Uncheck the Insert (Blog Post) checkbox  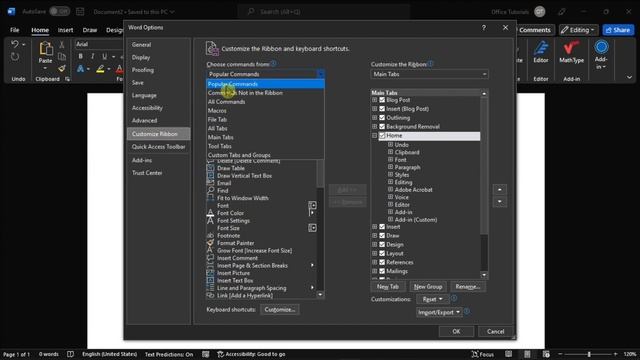[382, 109]
